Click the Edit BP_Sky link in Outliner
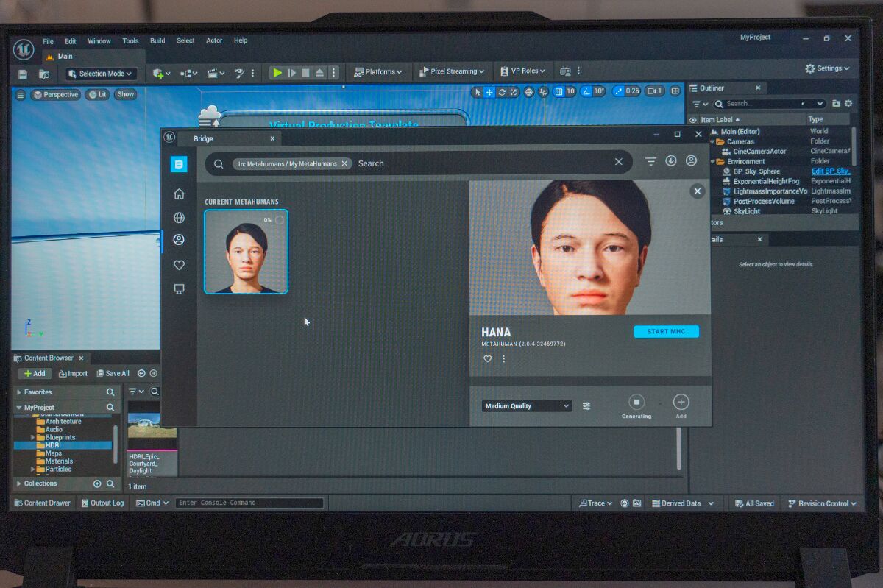Viewport: 883px width, 588px height. tap(831, 171)
